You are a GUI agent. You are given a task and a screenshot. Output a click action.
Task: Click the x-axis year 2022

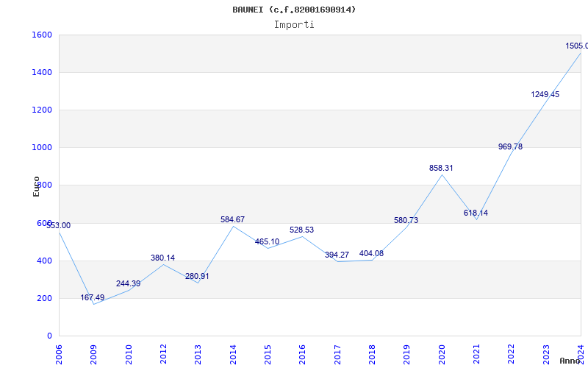point(511,355)
